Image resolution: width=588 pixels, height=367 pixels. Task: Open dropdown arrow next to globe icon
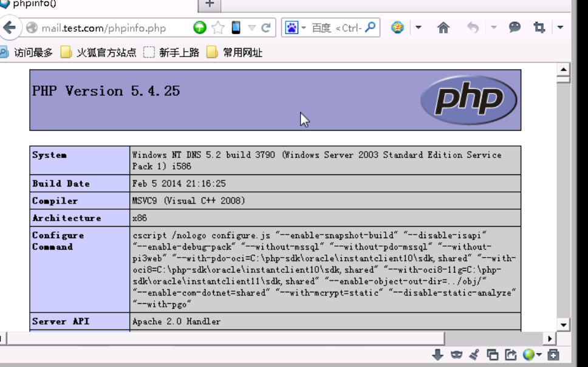coord(539,355)
